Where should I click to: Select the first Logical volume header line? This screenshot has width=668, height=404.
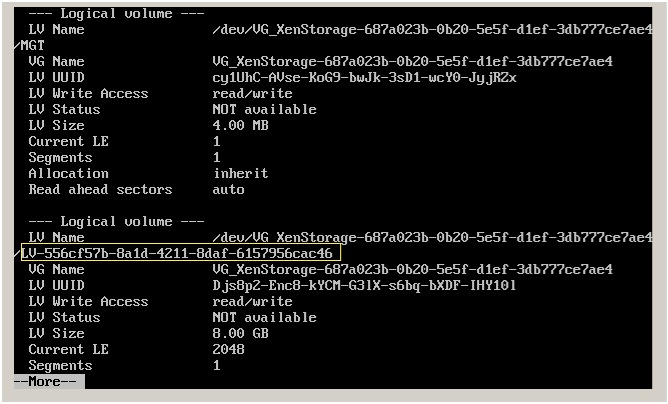pos(117,14)
